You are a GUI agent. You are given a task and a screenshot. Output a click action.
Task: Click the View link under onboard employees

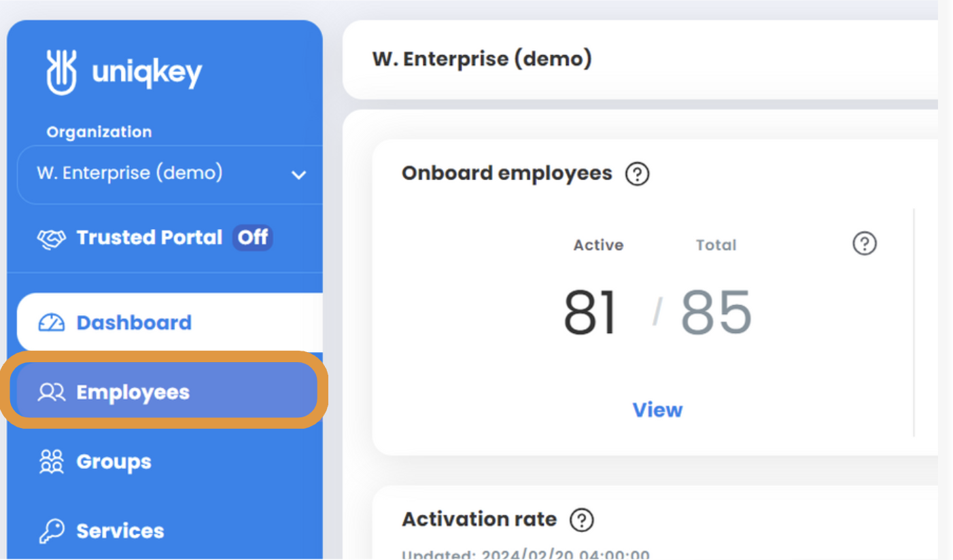tap(657, 410)
